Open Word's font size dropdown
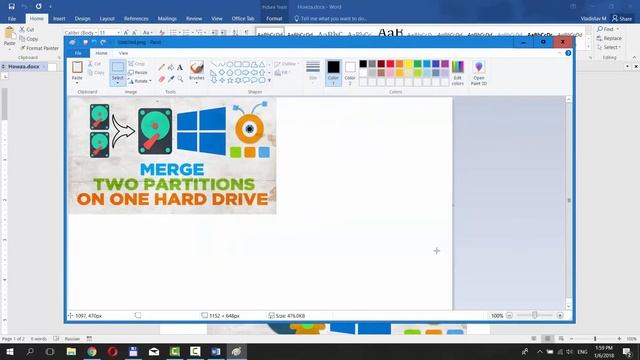Viewport: 640px width, 360px height. [x=118, y=33]
